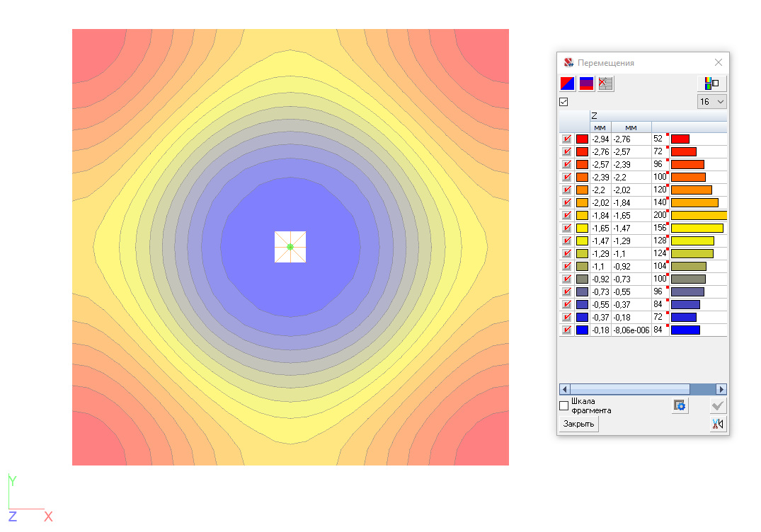Click the Z column header
The width and height of the screenshot is (761, 532).
(x=658, y=116)
